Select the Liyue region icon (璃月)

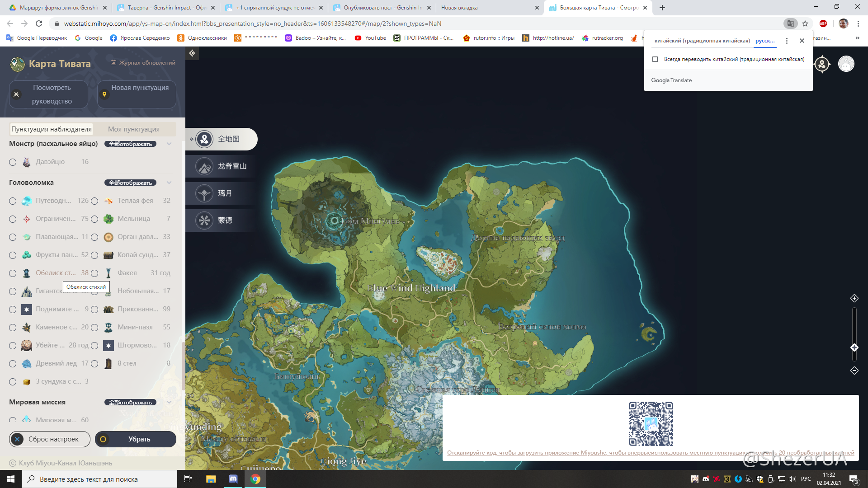click(x=204, y=193)
